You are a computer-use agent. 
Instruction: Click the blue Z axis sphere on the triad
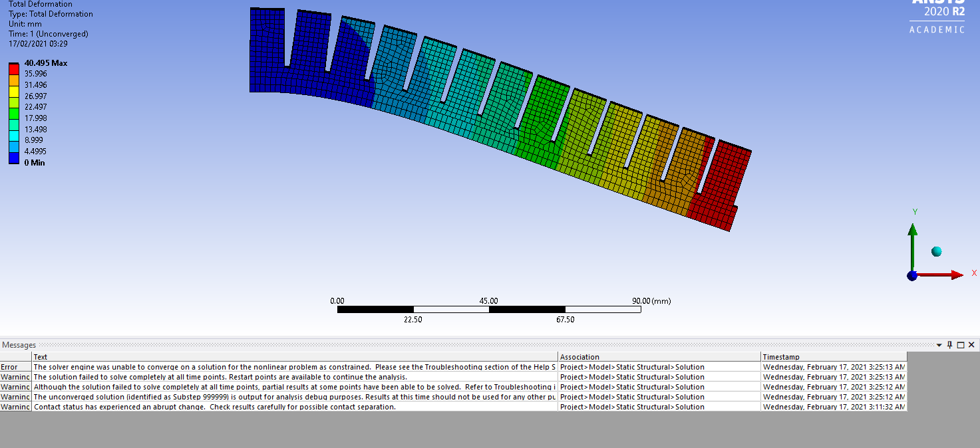click(x=912, y=275)
